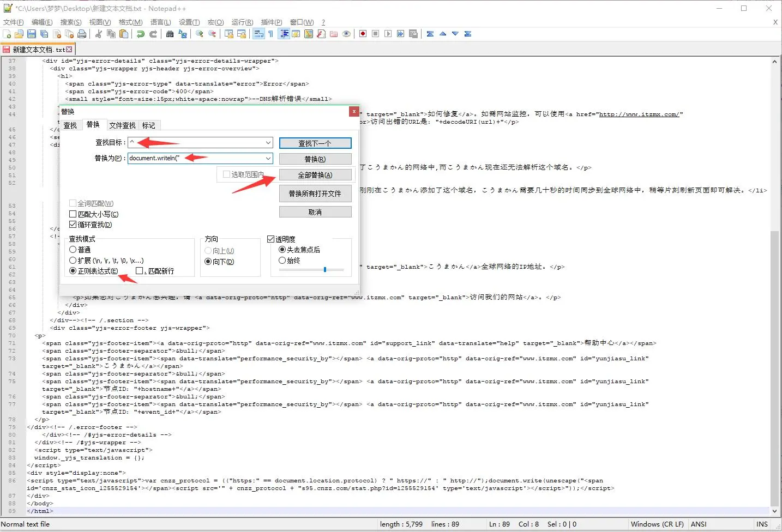Viewport: 782px width, 532px height.
Task: Click the editor vertical scrollbar thumb
Action: (774, 368)
